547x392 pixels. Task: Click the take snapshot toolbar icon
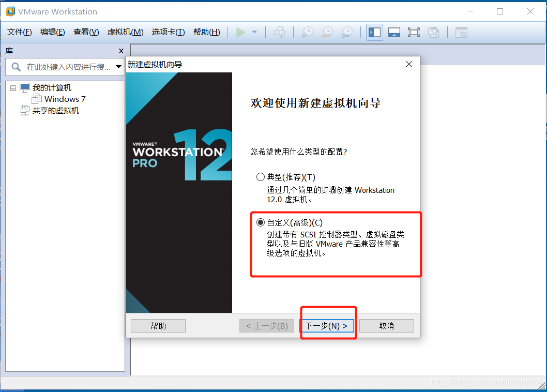click(x=307, y=32)
